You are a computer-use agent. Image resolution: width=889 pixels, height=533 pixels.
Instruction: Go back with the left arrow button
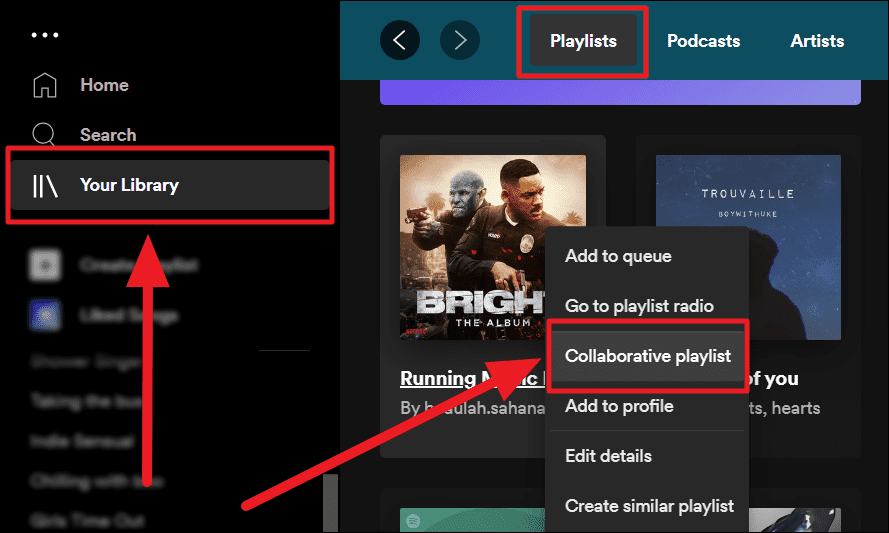coord(400,40)
